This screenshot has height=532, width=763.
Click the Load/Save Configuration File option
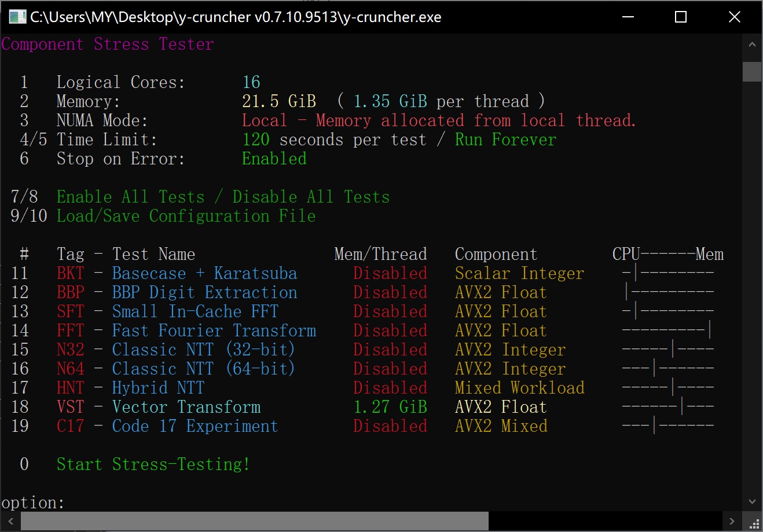point(186,216)
